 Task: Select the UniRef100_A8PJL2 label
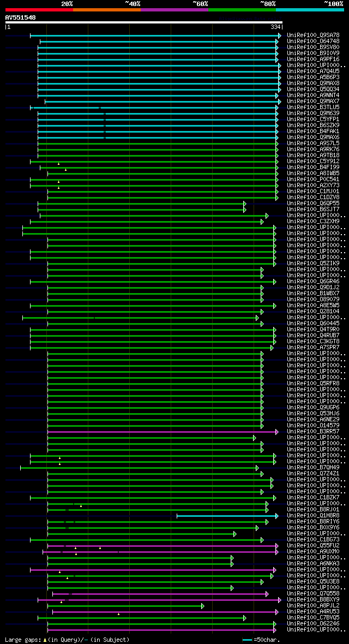point(313,605)
